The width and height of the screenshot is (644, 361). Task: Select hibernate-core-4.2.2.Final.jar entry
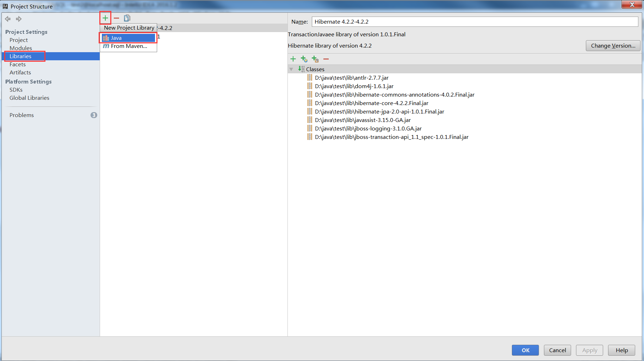coord(372,103)
